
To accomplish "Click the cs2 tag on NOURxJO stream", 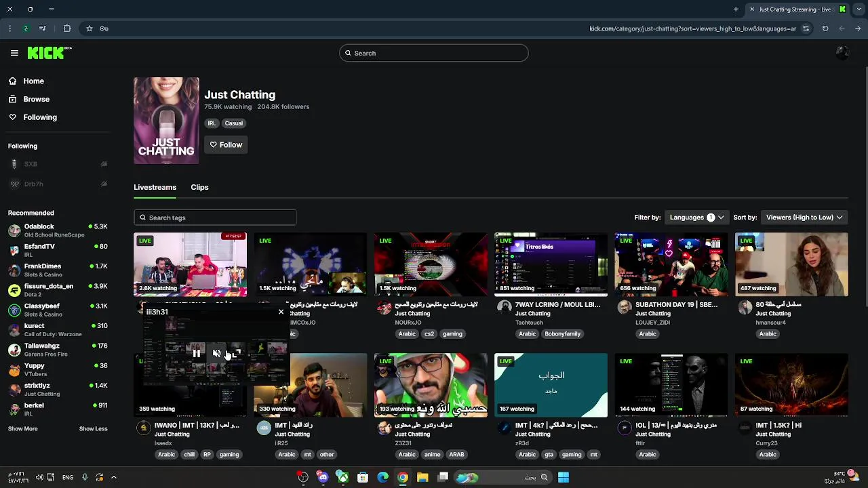I will pyautogui.click(x=429, y=333).
